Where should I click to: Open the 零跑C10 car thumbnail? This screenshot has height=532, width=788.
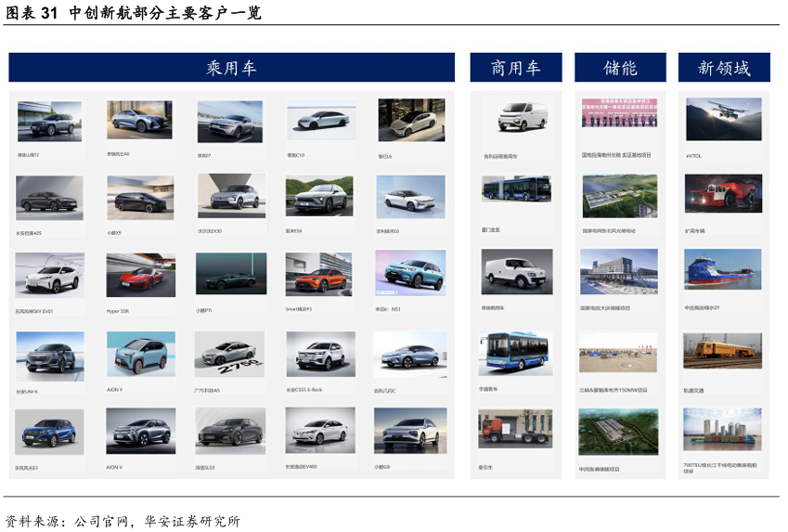click(x=321, y=121)
